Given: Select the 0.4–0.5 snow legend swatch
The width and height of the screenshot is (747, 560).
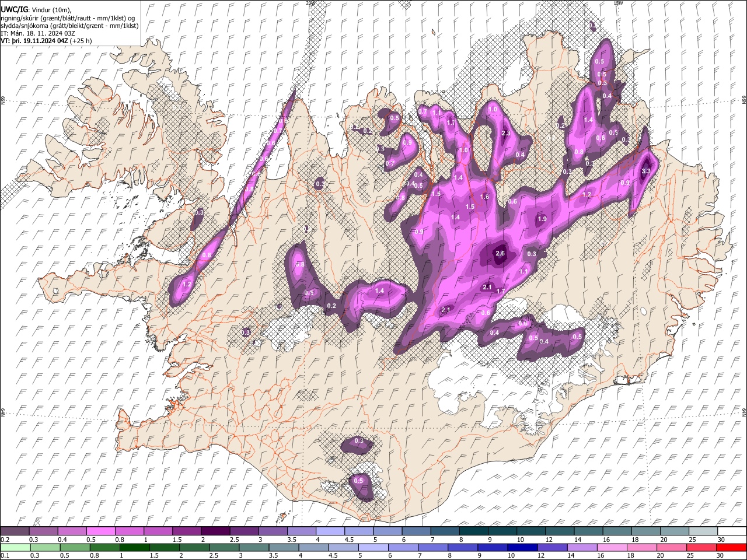Looking at the screenshot, I should 72,531.
